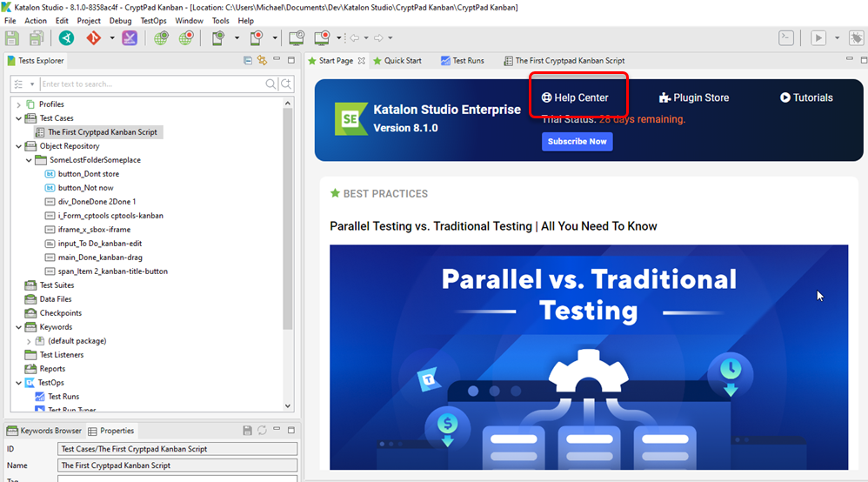This screenshot has height=482, width=868.
Task: Click the advanced search icon
Action: [286, 84]
